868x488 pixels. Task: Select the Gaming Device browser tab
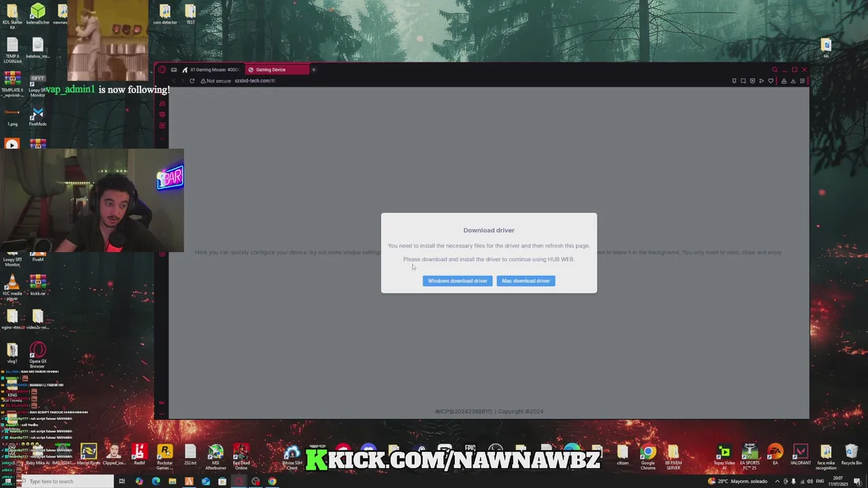pyautogui.click(x=278, y=70)
